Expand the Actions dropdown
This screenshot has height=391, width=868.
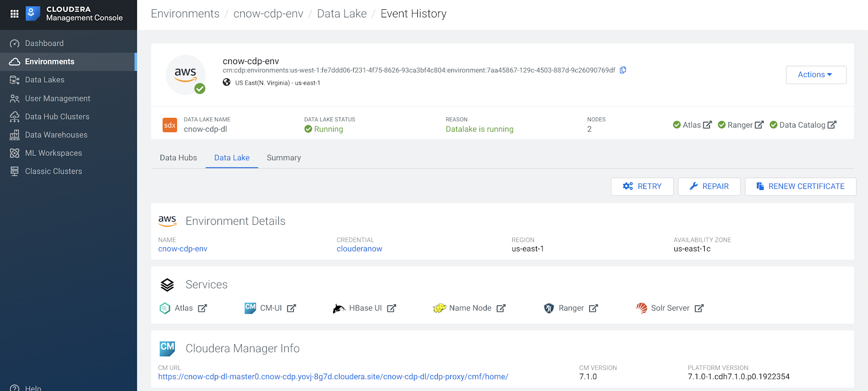pyautogui.click(x=815, y=75)
